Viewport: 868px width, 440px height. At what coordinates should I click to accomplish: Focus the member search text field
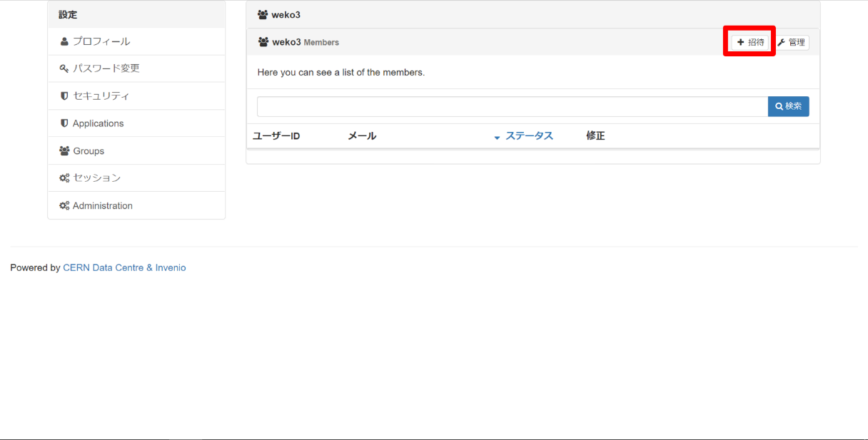[x=512, y=107]
